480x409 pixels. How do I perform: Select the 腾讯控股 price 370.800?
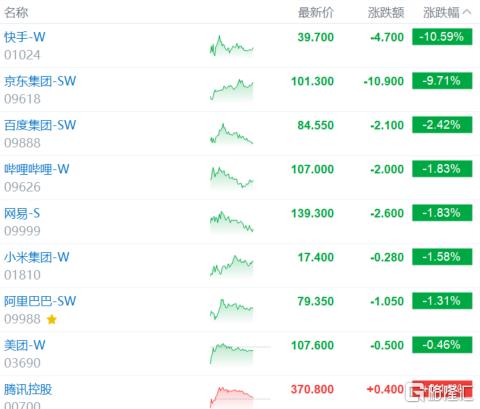click(312, 389)
